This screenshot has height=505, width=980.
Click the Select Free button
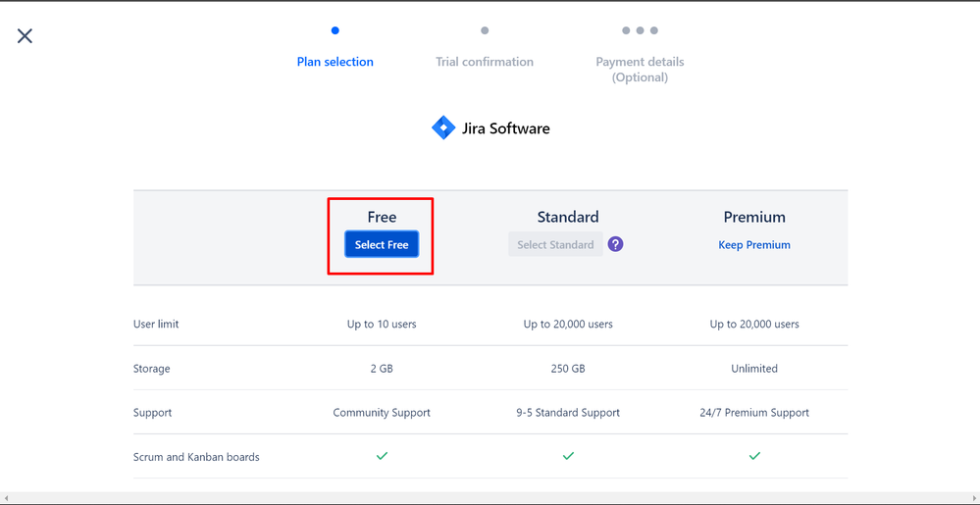click(x=382, y=244)
